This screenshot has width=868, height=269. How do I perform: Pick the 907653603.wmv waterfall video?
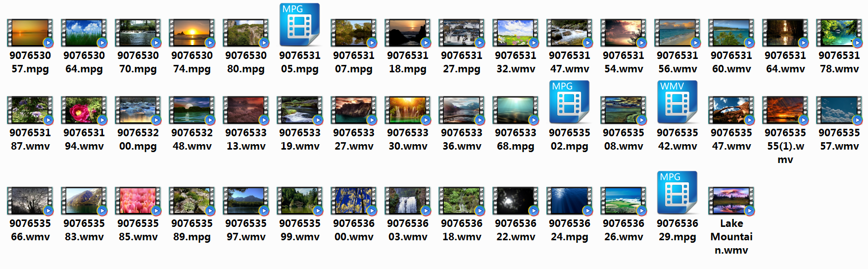408,201
